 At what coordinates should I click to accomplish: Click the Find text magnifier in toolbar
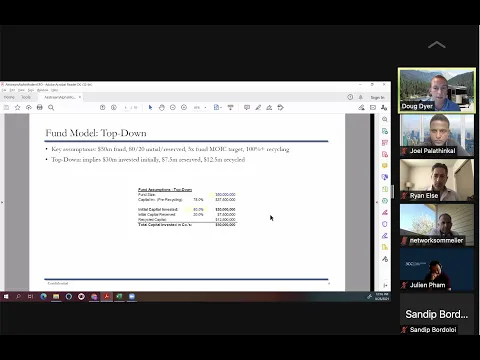click(x=51, y=107)
